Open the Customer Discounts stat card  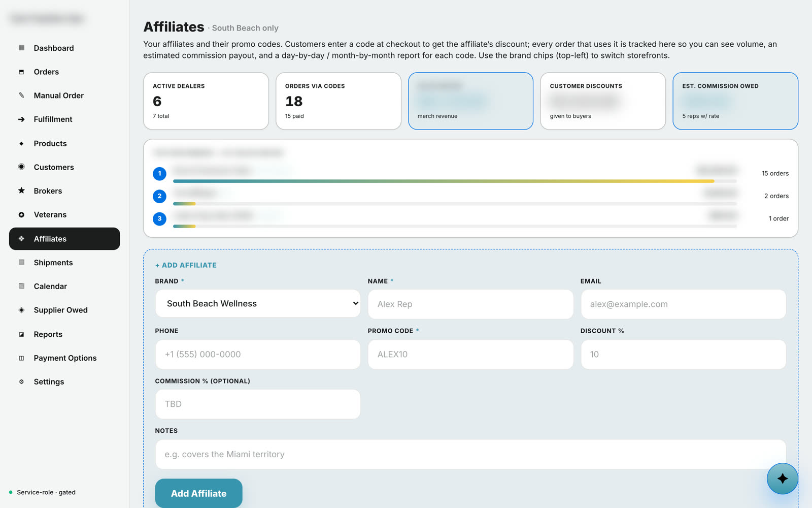tap(603, 101)
